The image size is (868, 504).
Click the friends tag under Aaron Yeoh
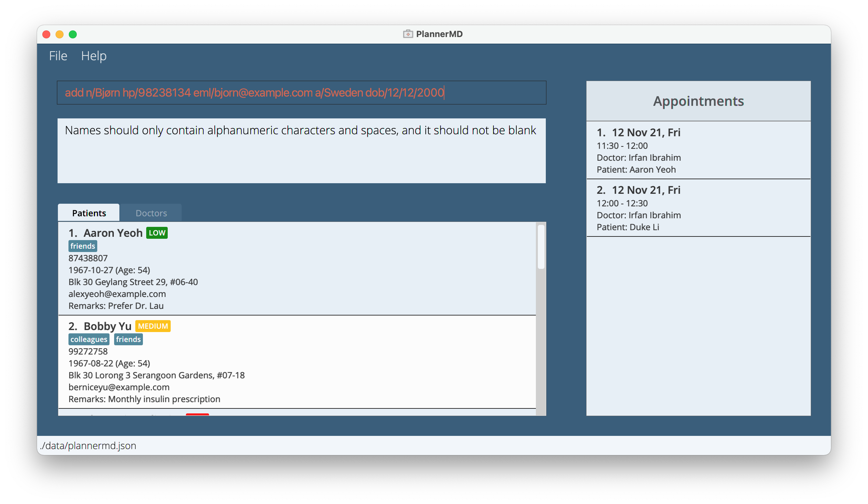coord(83,246)
